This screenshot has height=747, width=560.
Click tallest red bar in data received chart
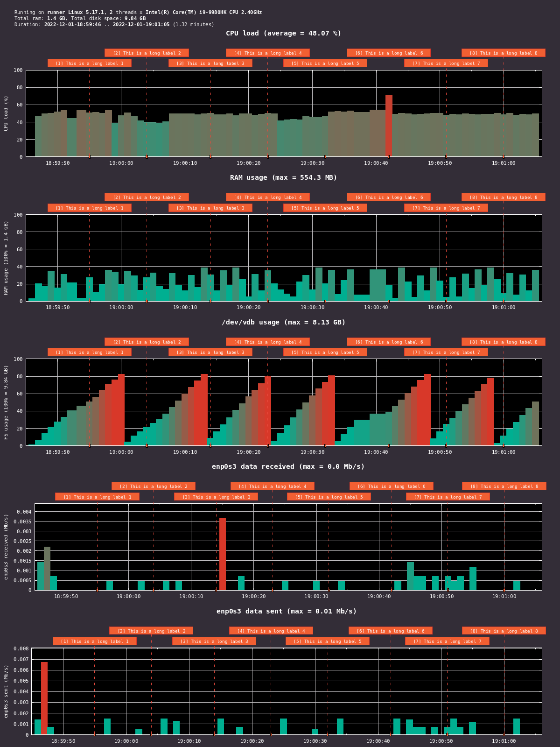[223, 553]
